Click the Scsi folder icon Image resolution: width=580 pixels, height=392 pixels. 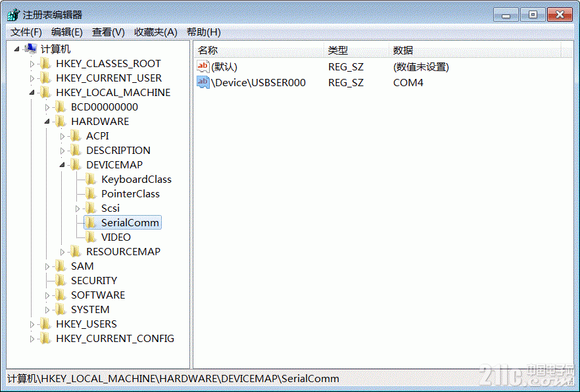(x=91, y=208)
